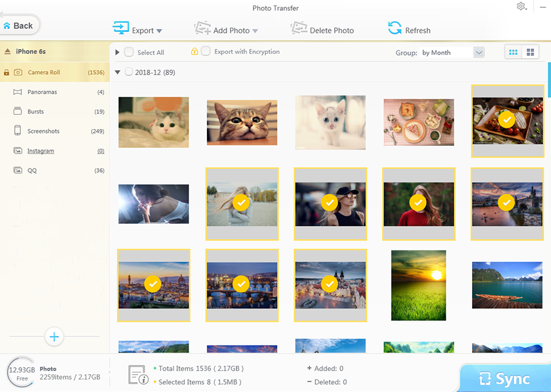Enable the Select All checkbox
551x392 pixels.
[x=129, y=52]
